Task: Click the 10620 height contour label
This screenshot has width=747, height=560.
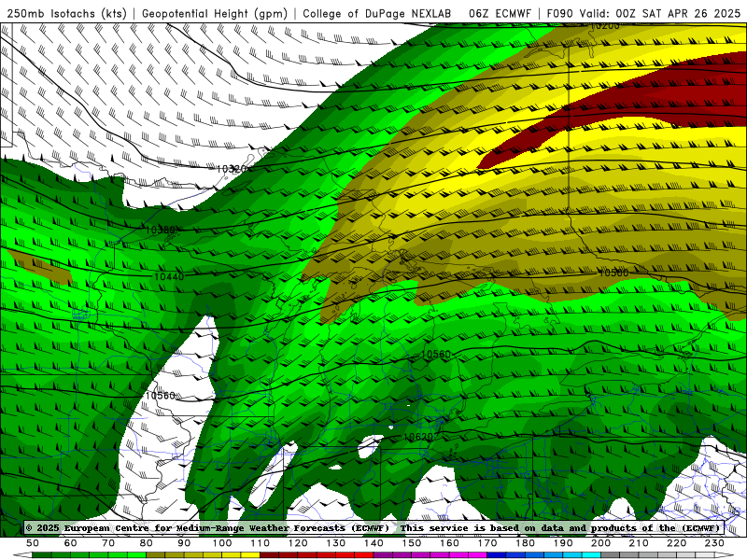Action: [x=417, y=437]
